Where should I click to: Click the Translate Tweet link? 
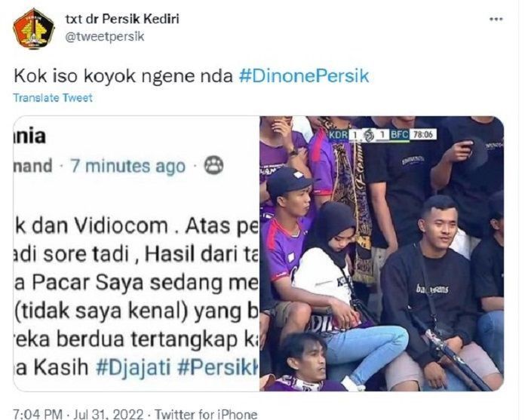(53, 97)
